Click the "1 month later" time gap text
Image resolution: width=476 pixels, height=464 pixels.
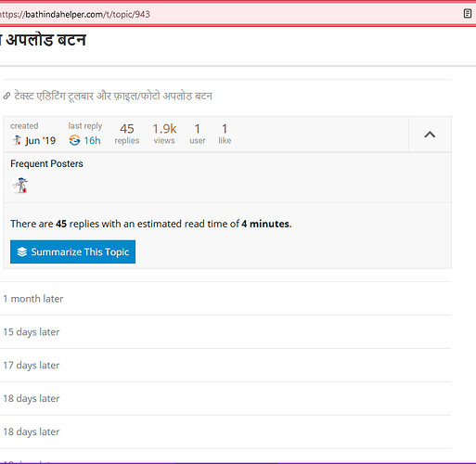[33, 299]
